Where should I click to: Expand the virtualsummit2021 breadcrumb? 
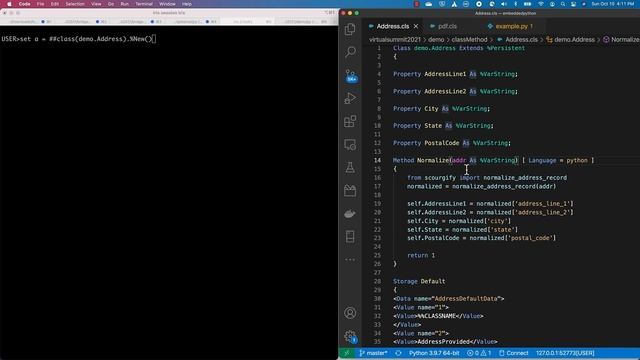[395, 40]
